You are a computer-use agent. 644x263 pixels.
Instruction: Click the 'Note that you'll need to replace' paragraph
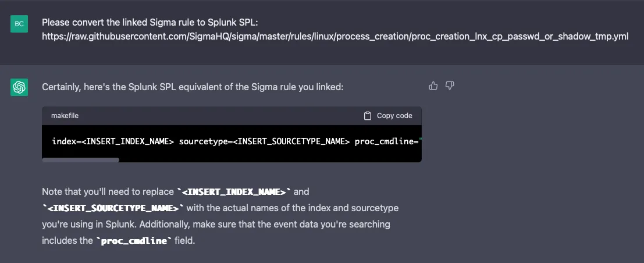pos(220,216)
